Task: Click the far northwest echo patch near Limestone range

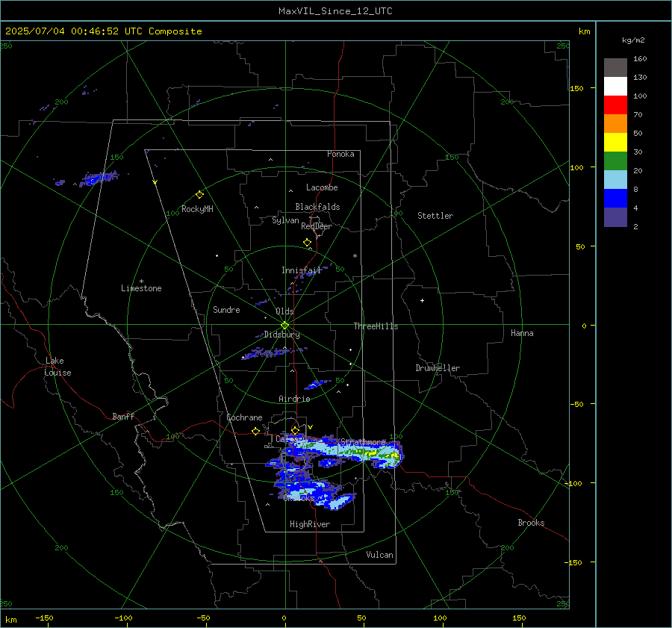Action: click(x=99, y=178)
